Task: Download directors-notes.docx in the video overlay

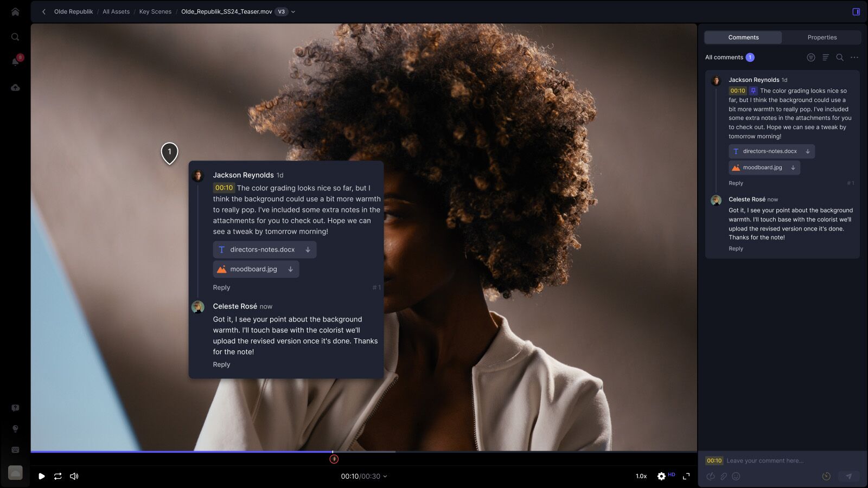Action: [x=308, y=249]
